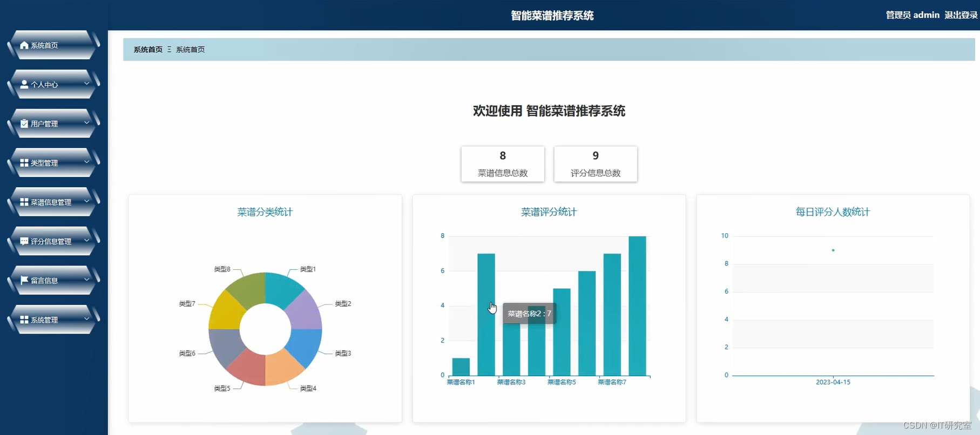Click the person icon beside 个人中心
Image resolution: width=980 pixels, height=435 pixels.
pyautogui.click(x=24, y=84)
